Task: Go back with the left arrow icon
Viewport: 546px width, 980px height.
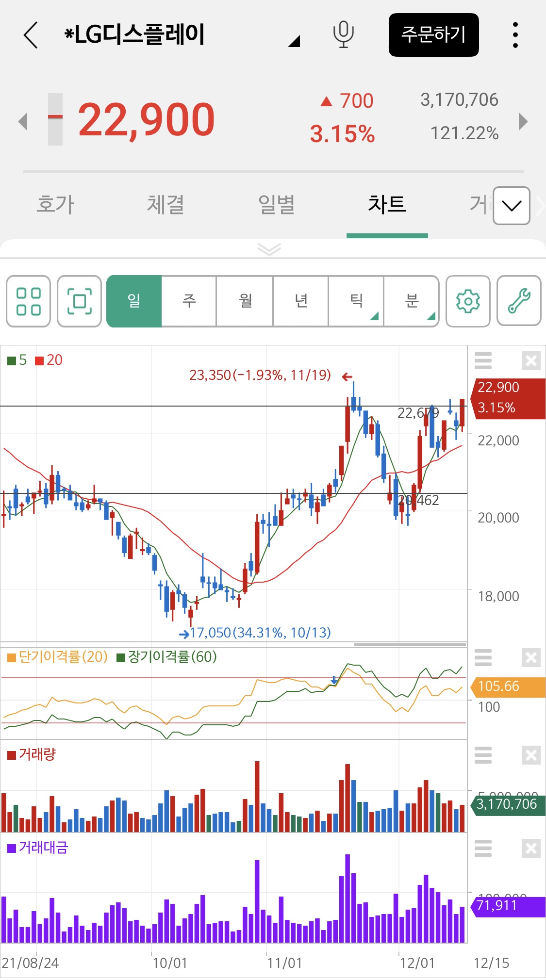Action: click(31, 35)
